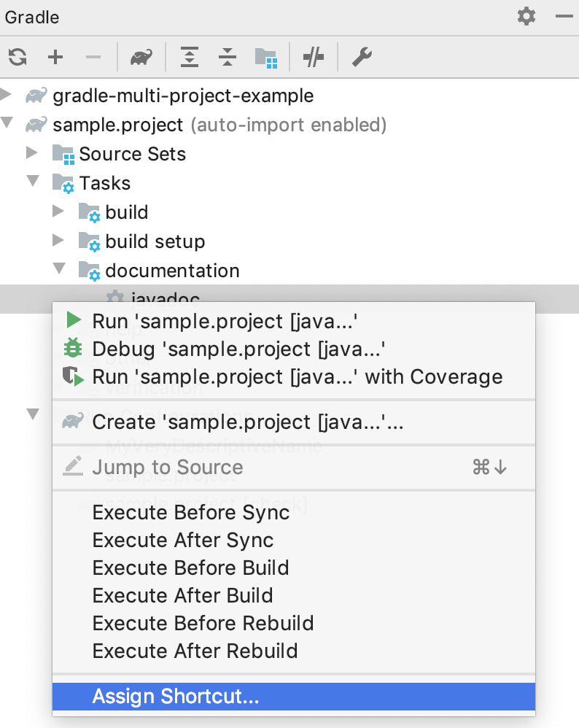Open Gradle settings with the wrench icon
Image resolution: width=579 pixels, height=728 pixels.
point(362,56)
